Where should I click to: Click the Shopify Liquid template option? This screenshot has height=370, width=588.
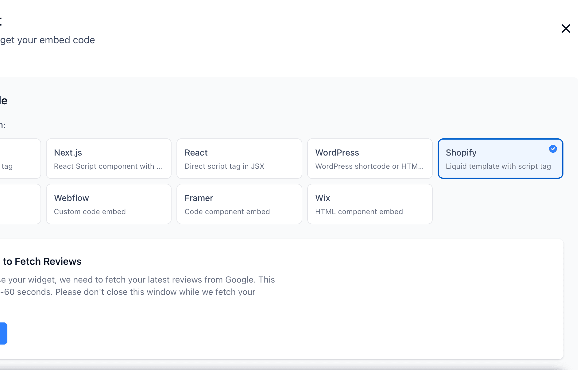[x=500, y=158]
